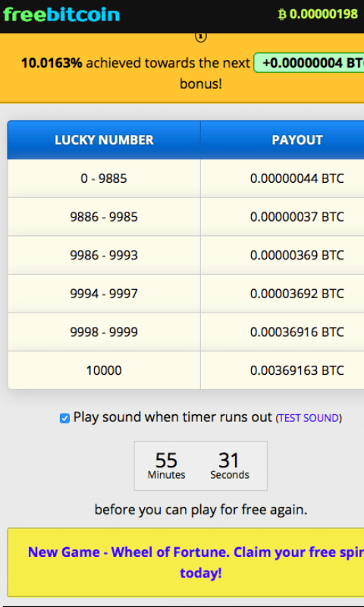Open the Wheel of Fortune free spins banner
This screenshot has width=364, height=607.
tap(186, 562)
